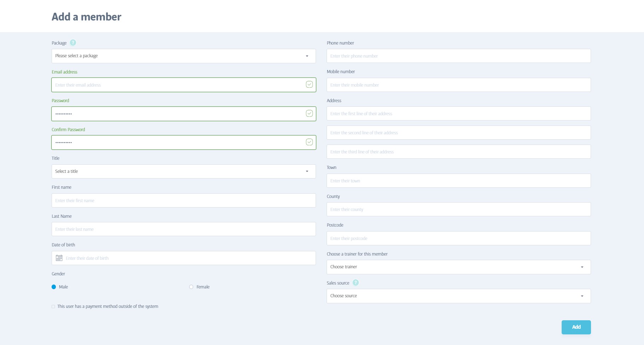Open the Choose trainer dropdown
Image resolution: width=644 pixels, height=345 pixels.
[458, 267]
